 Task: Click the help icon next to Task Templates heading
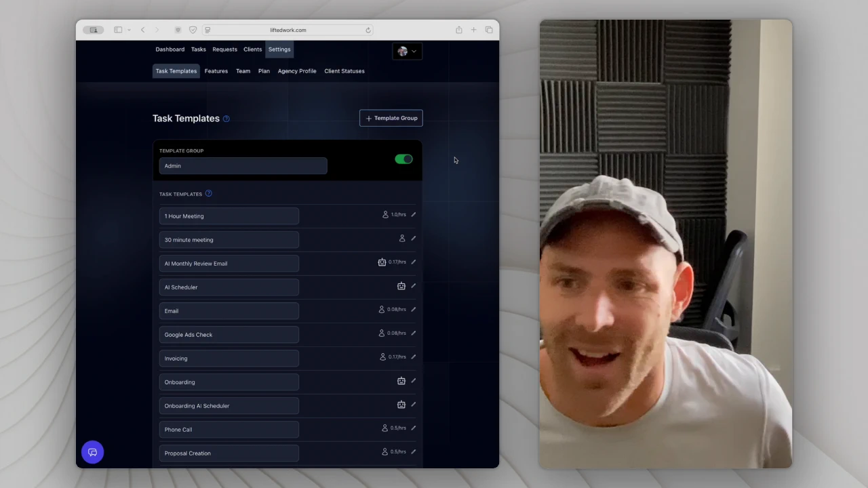click(x=226, y=119)
